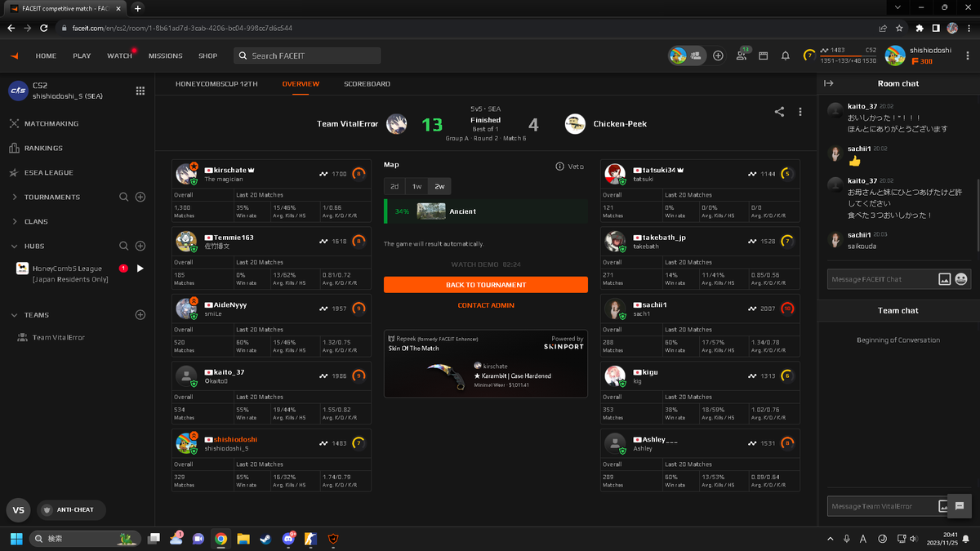The height and width of the screenshot is (551, 980).
Task: Click play arrow beside HoneyCombS League
Action: [x=140, y=269]
